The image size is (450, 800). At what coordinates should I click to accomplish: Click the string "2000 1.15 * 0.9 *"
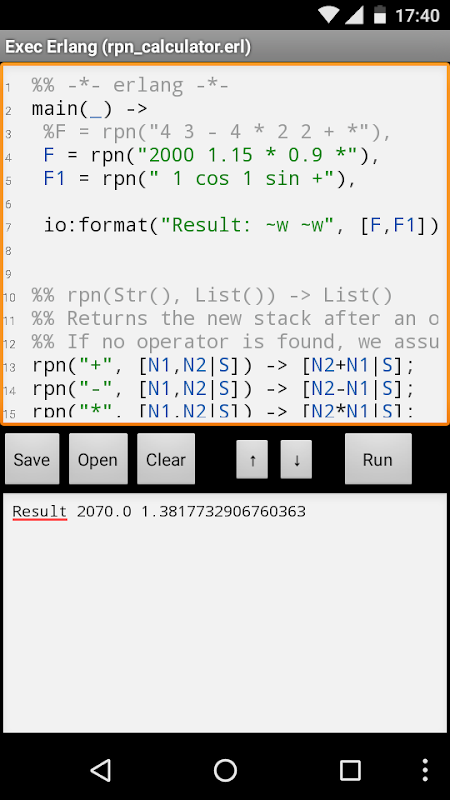247,155
